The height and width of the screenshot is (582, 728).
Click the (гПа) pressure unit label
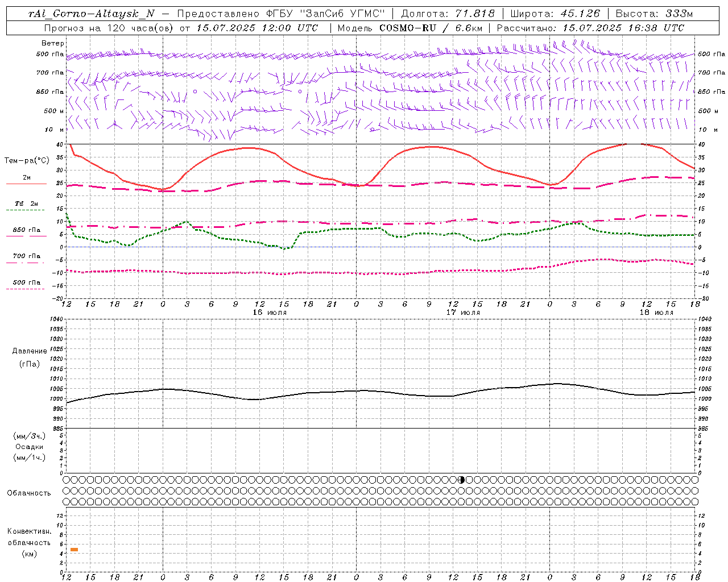[29, 364]
